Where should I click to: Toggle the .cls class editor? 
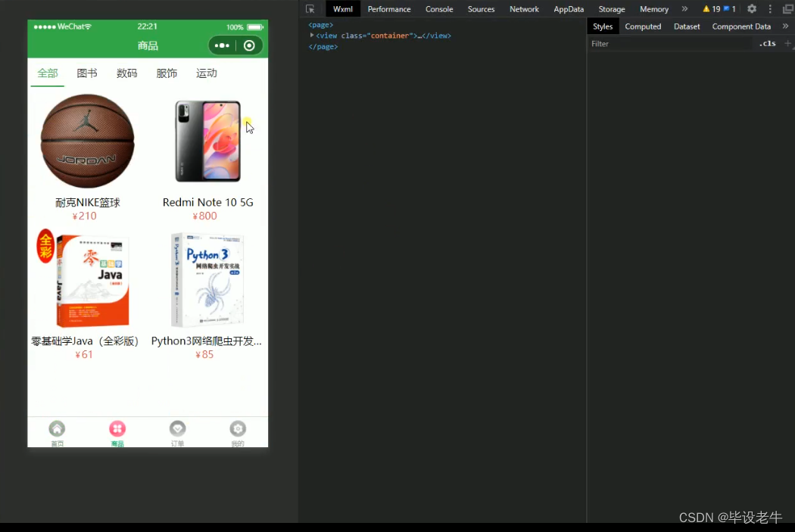pyautogui.click(x=767, y=44)
